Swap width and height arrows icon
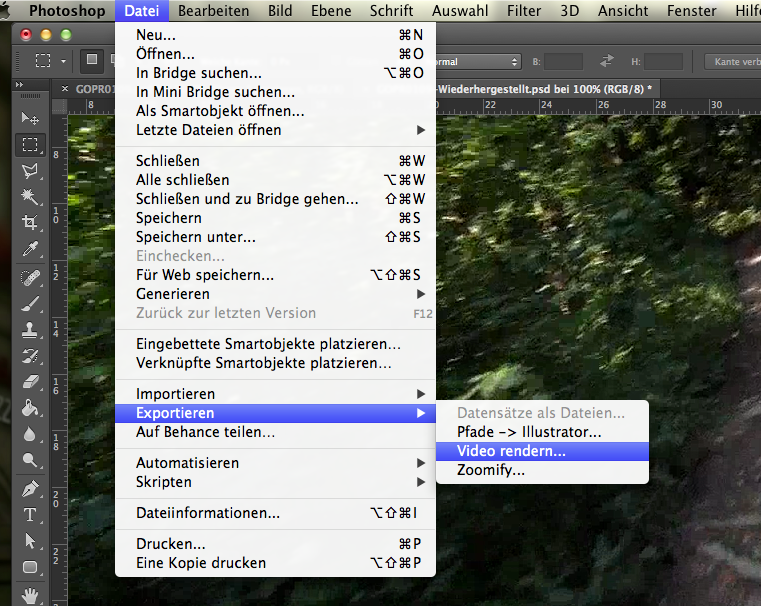Screen dimensions: 761x606 [x=607, y=61]
